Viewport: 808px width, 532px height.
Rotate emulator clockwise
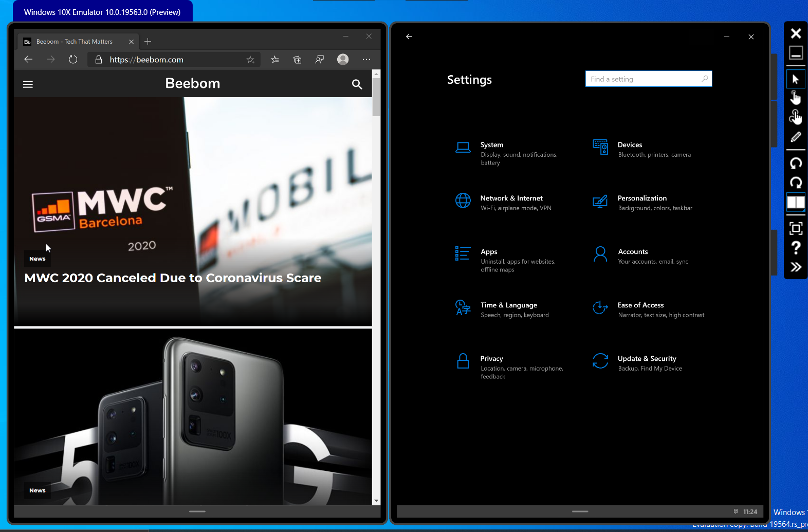[796, 182]
